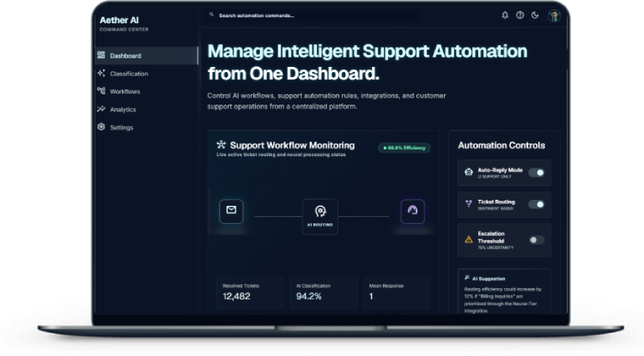Select the headset agent workflow node
This screenshot has width=644, height=356.
pyautogui.click(x=412, y=211)
